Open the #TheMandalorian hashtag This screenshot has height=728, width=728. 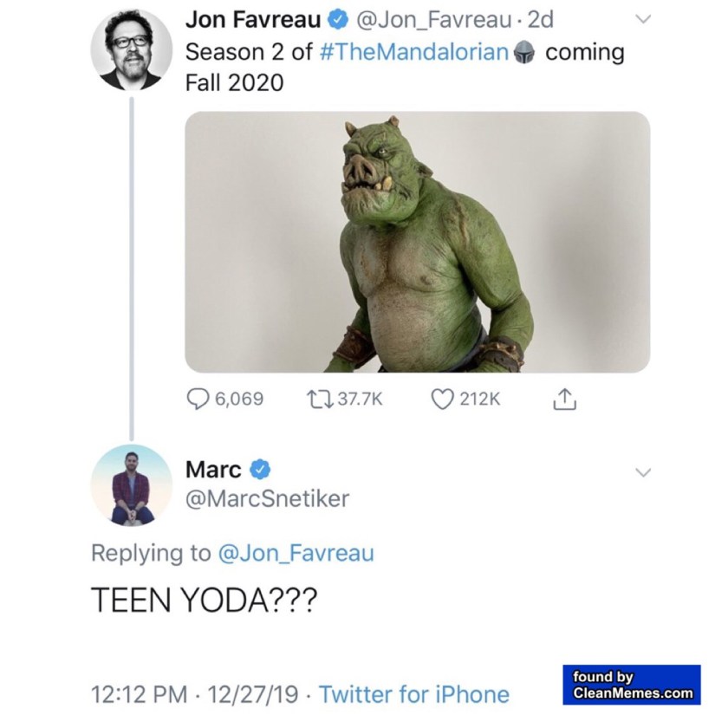coord(414,52)
